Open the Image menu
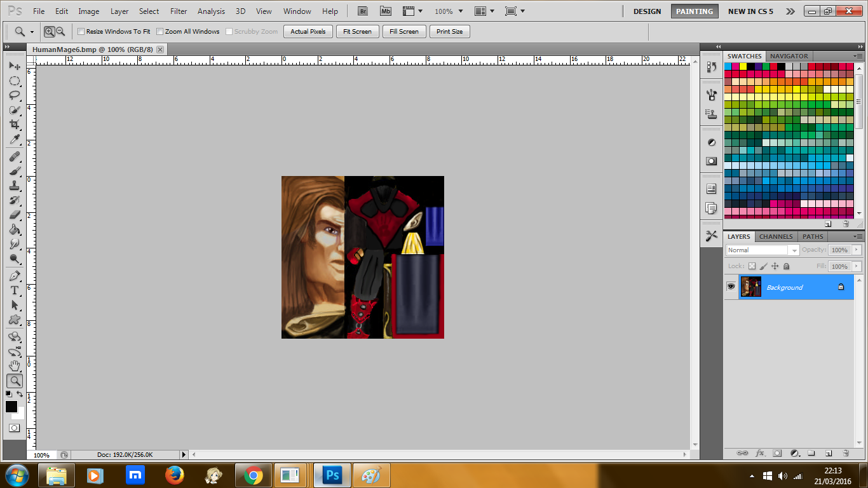The image size is (868, 488). point(88,11)
